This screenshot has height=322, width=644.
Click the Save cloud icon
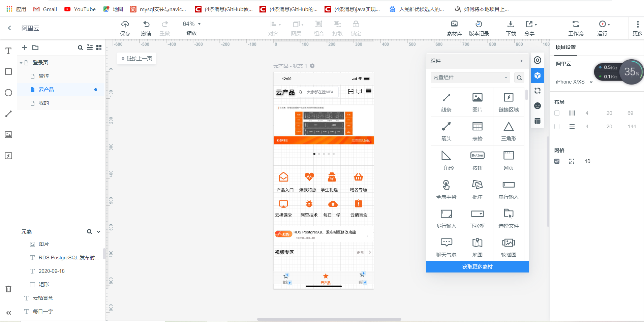pyautogui.click(x=125, y=28)
